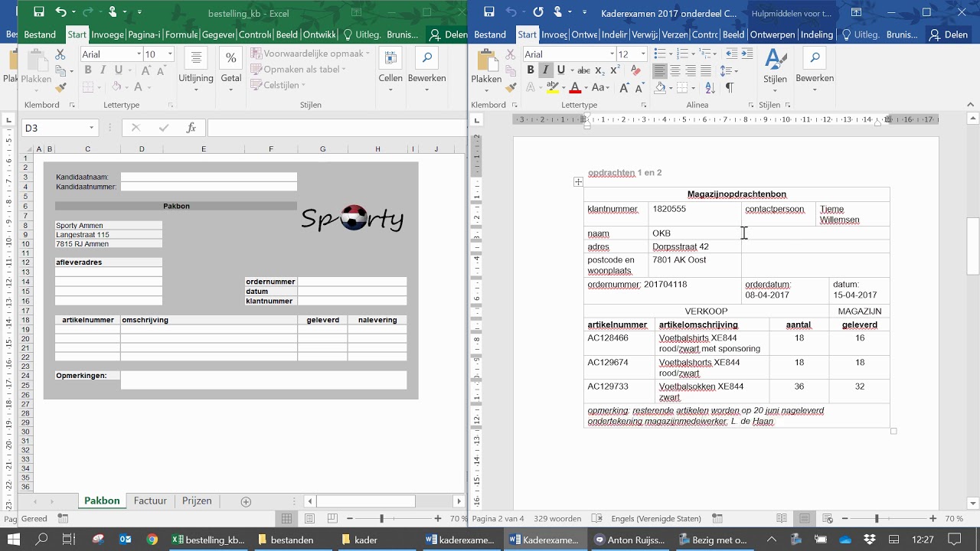
Task: Open the Ontwerpen tab in Word
Action: click(x=771, y=34)
